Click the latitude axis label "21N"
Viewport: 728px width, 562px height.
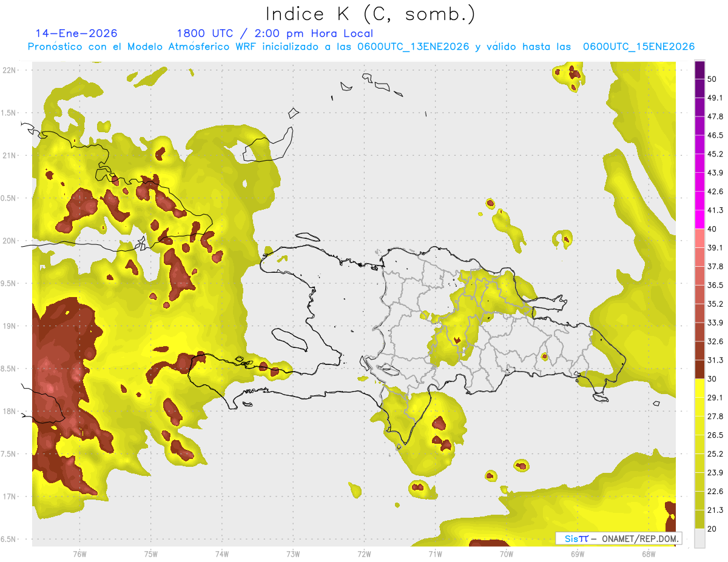[x=9, y=155]
